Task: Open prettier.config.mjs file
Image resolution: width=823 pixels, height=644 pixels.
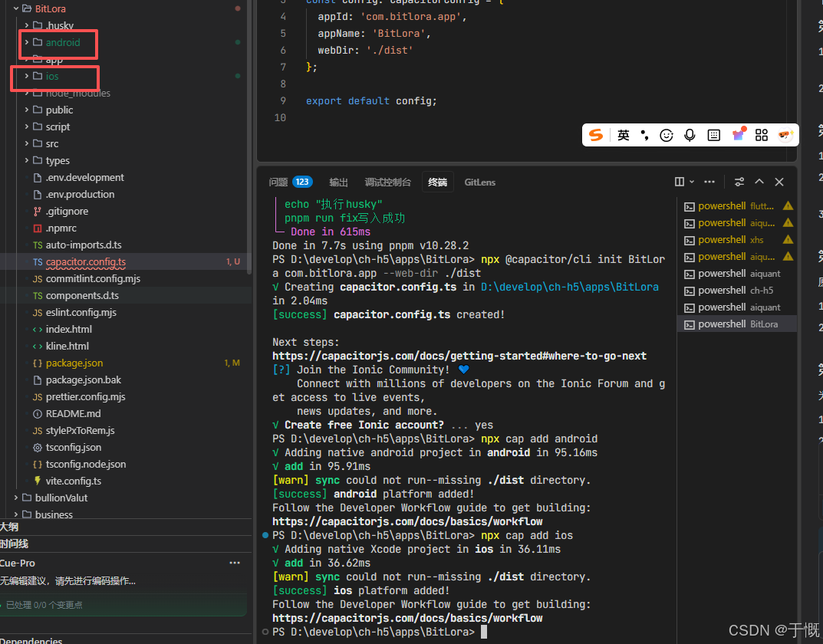Action: (x=86, y=396)
